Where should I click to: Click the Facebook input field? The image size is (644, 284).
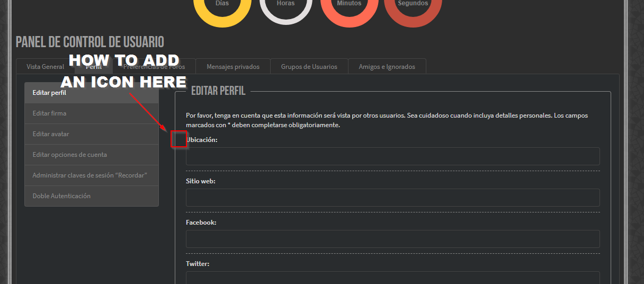392,239
